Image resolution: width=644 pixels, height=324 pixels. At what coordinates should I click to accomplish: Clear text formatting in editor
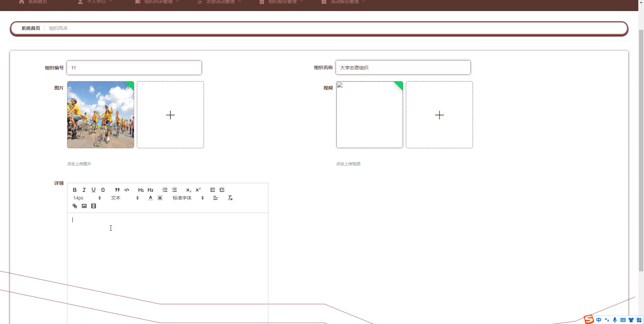tap(230, 198)
